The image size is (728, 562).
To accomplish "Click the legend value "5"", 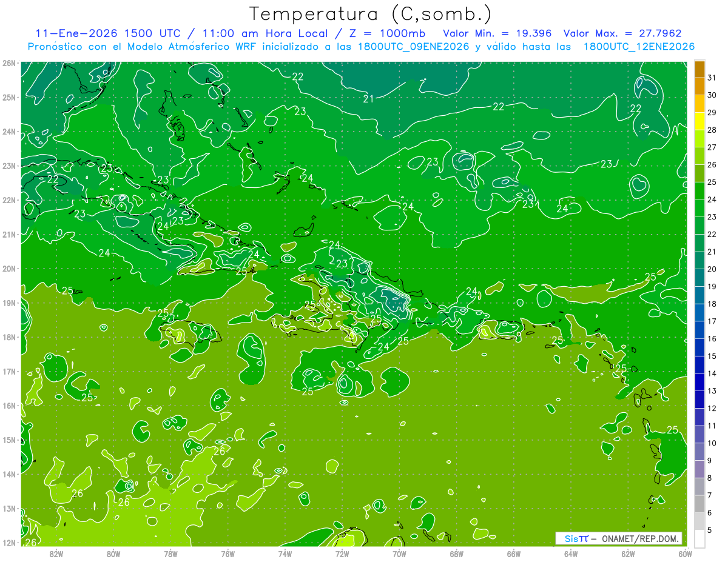I will [710, 530].
